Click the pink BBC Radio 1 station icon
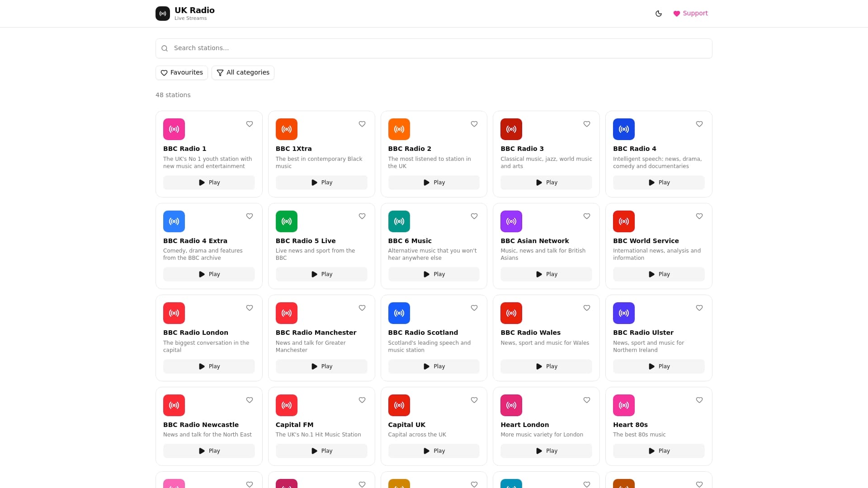This screenshot has width=868, height=488. click(174, 129)
